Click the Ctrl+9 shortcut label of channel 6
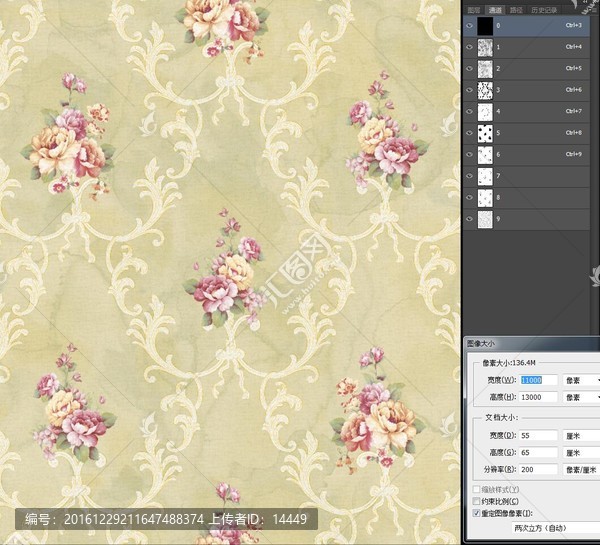600x545 pixels. (573, 154)
